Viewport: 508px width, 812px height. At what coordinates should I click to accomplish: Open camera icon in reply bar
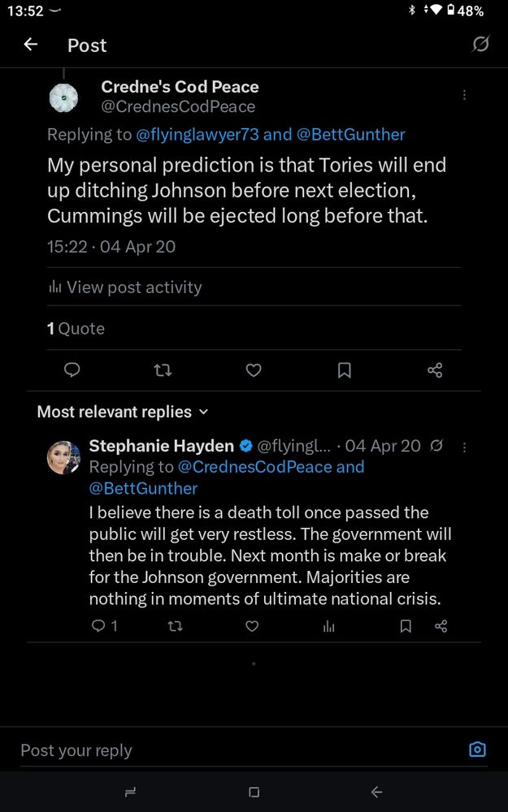pos(477,749)
